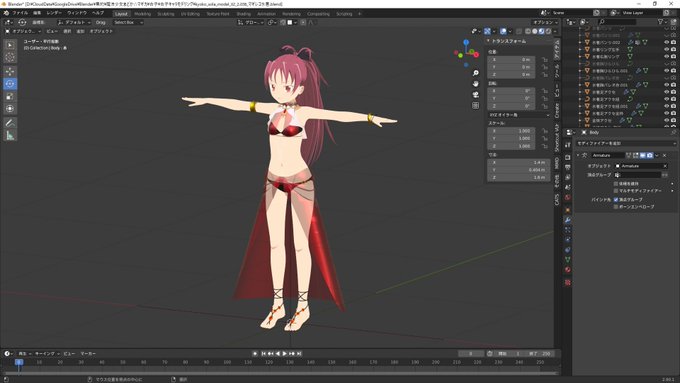Select the Cursor tool in left toolbar
The width and height of the screenshot is (680, 383).
click(x=10, y=57)
